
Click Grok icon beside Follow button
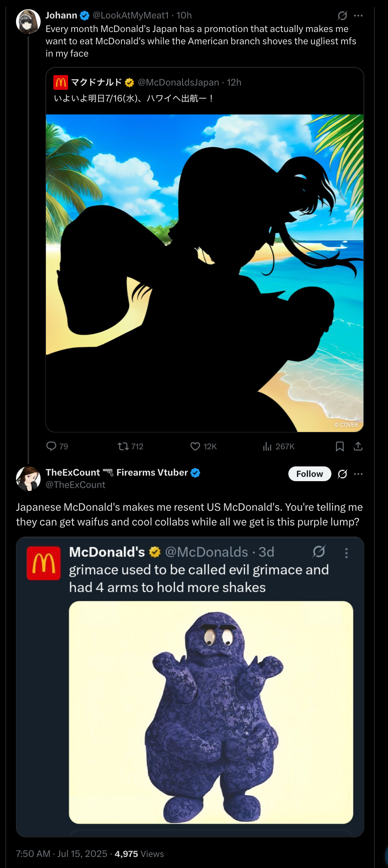[342, 474]
